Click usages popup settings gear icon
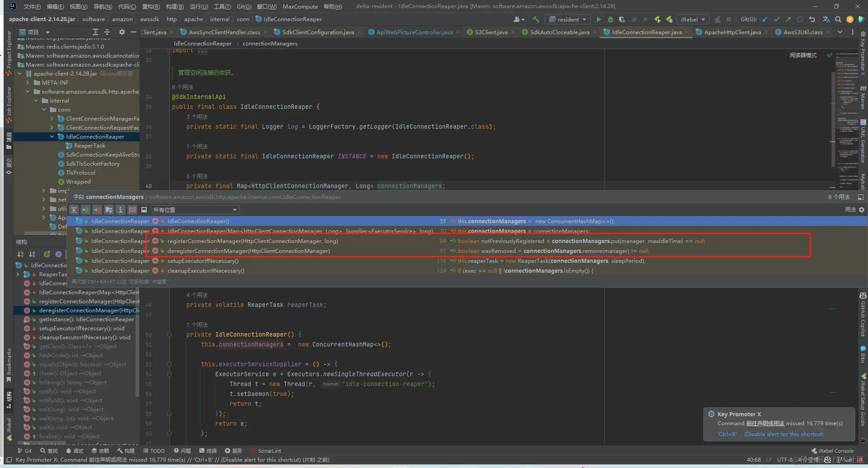This screenshot has height=468, width=868. click(x=862, y=210)
